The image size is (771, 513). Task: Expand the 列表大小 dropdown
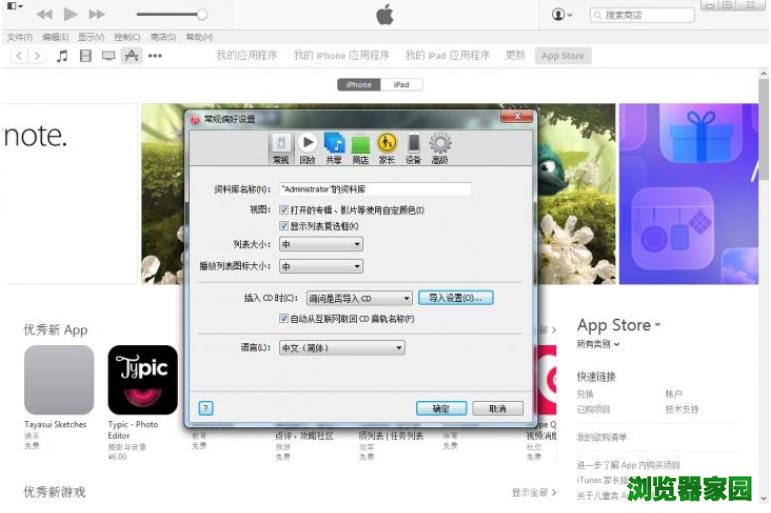click(320, 244)
